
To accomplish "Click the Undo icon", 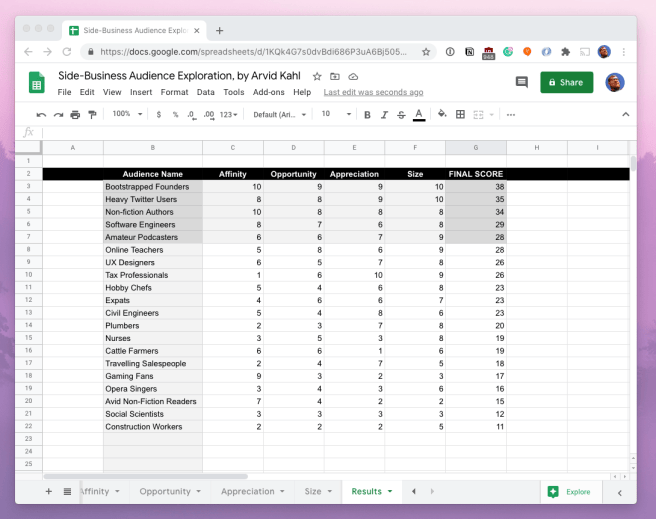I will [x=41, y=115].
